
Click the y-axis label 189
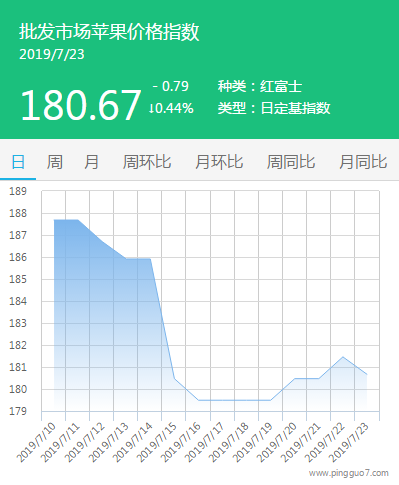pos(18,191)
